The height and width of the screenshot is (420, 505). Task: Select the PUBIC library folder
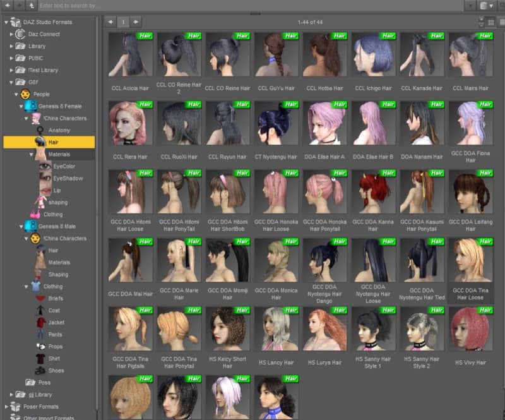pyautogui.click(x=35, y=58)
